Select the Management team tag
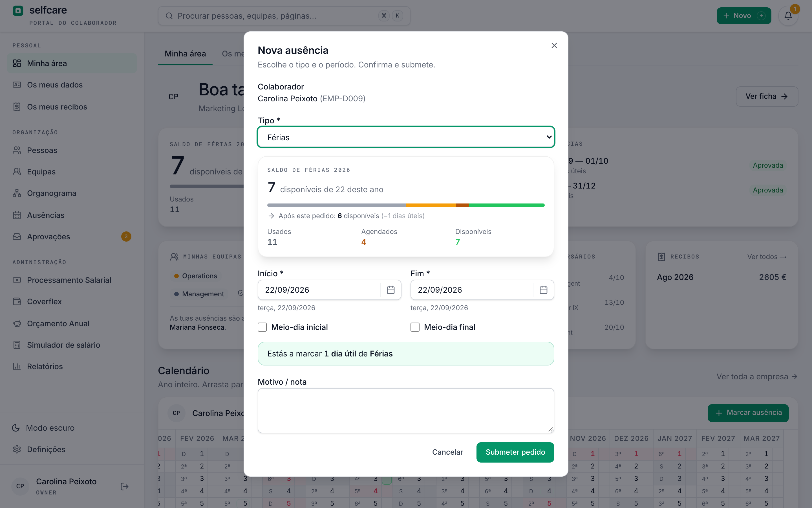Image resolution: width=812 pixels, height=508 pixels. click(x=199, y=294)
